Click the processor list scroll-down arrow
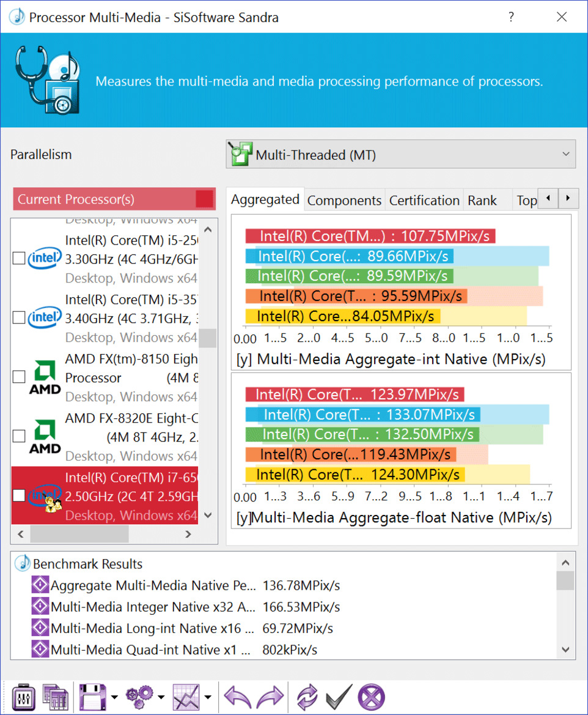 point(208,515)
